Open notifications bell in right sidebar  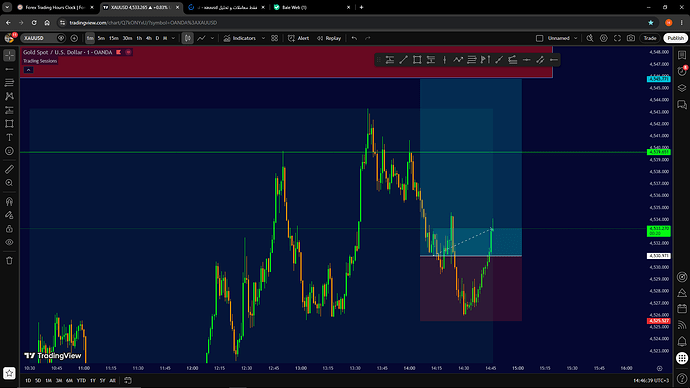click(x=682, y=341)
